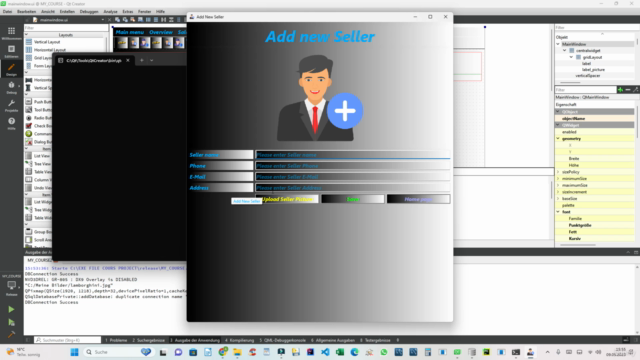Select verticalSpacer in the object tree
640x360 pixels.
click(588, 76)
